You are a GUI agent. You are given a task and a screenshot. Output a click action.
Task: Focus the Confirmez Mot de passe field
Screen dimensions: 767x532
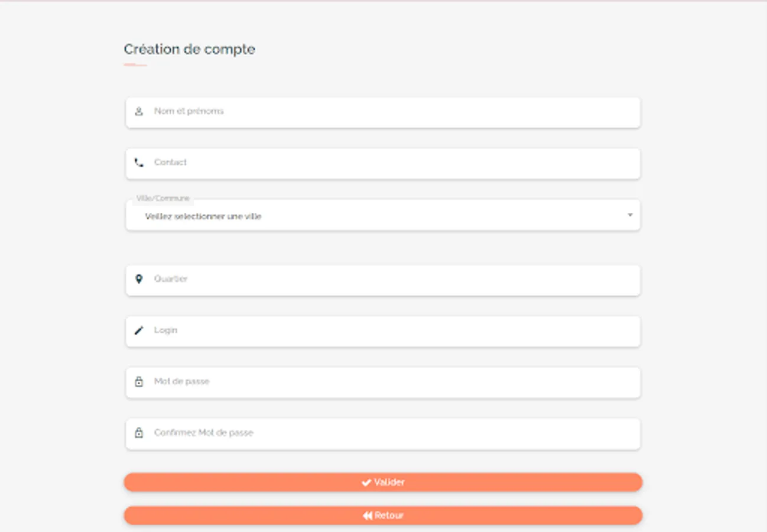(390, 433)
